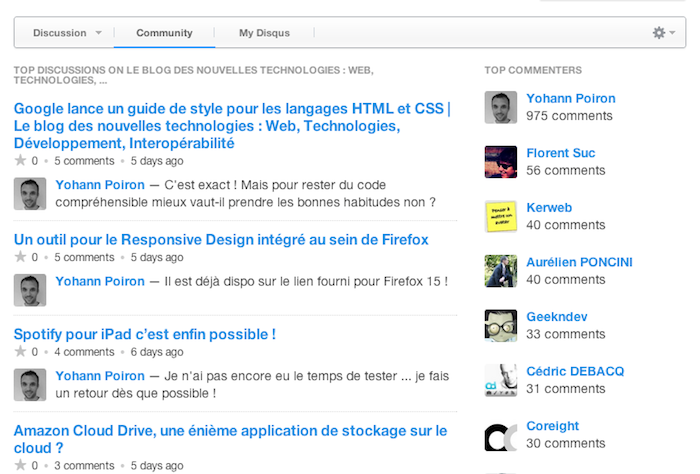
Task: Click Geekndev's cartoon avatar
Action: click(500, 326)
